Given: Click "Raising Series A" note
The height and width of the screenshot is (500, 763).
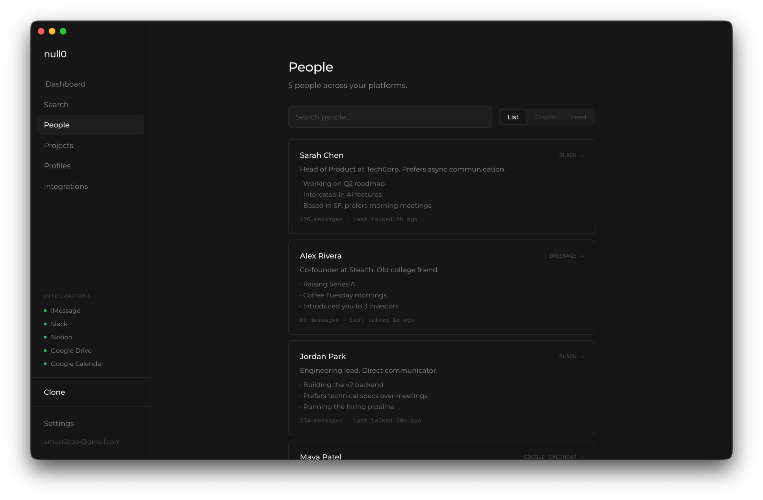Looking at the screenshot, I should tap(327, 284).
